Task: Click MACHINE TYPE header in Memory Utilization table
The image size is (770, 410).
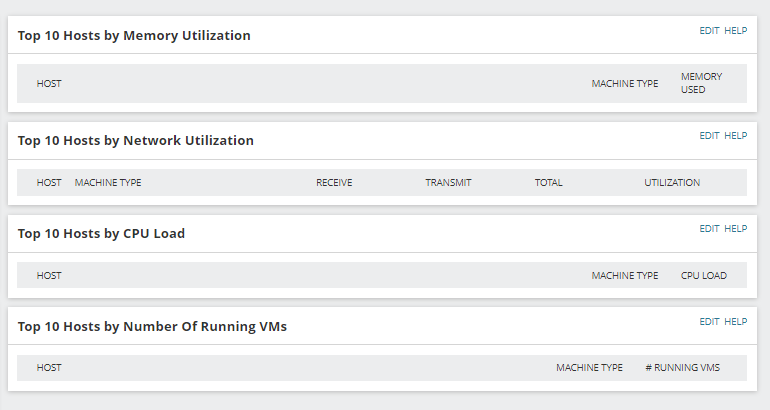Action: (x=624, y=83)
